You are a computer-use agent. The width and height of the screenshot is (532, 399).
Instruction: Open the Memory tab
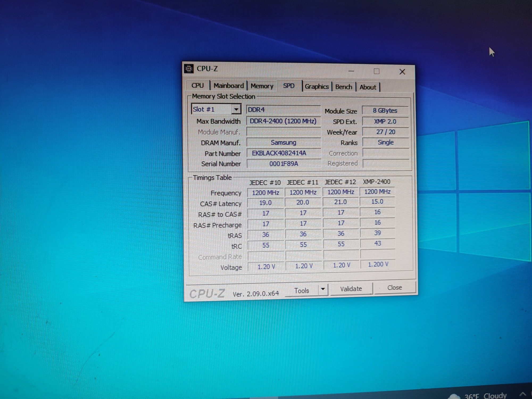point(262,86)
